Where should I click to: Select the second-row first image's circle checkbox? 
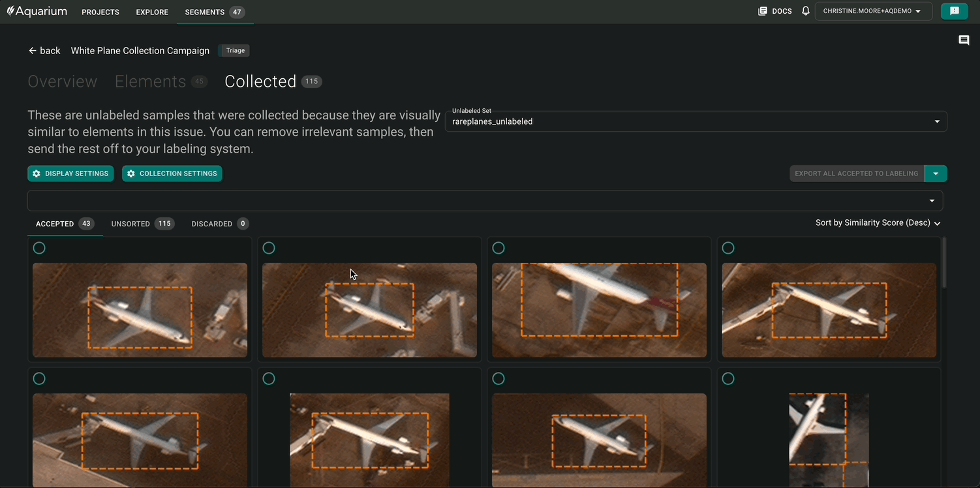pyautogui.click(x=39, y=378)
